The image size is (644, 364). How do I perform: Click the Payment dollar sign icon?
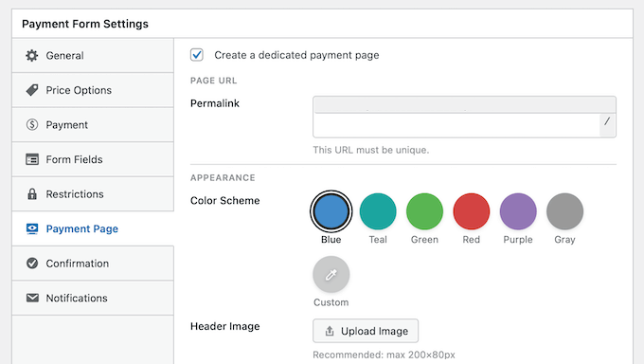pos(32,124)
